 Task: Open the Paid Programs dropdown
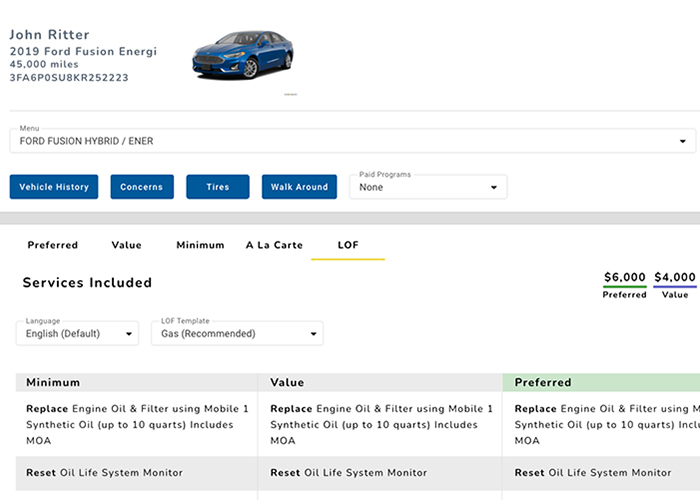click(428, 187)
